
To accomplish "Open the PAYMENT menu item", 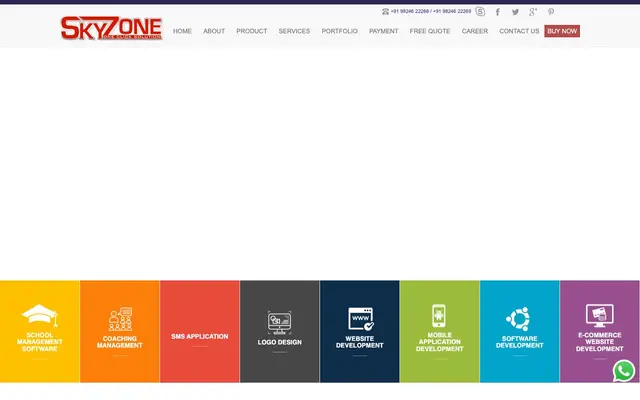I will [x=383, y=31].
